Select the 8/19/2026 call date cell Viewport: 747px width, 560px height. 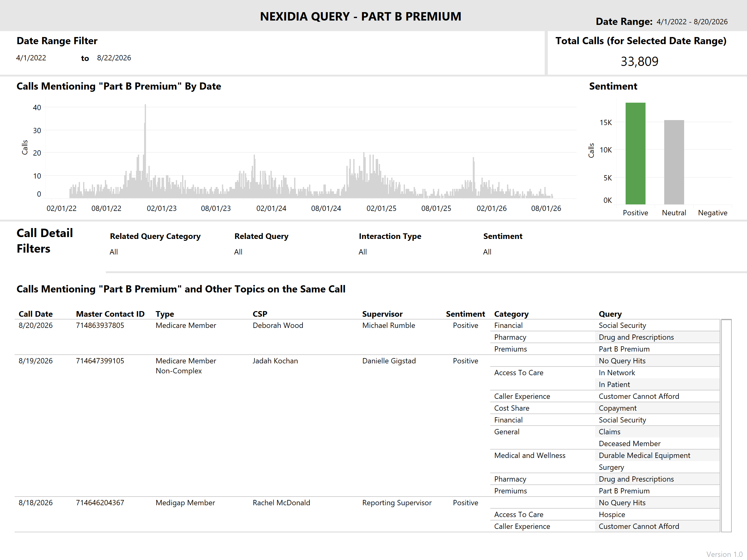coord(35,361)
